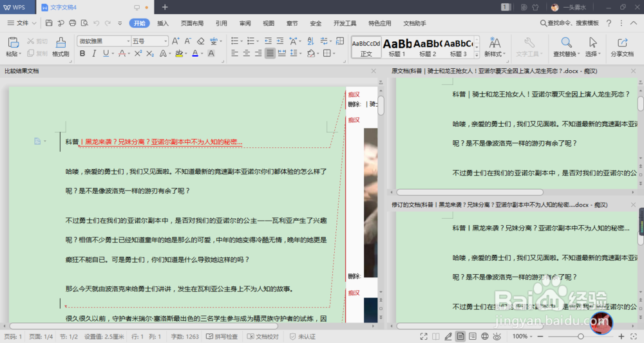Apply subscript with the X₂ icon

coord(150,53)
